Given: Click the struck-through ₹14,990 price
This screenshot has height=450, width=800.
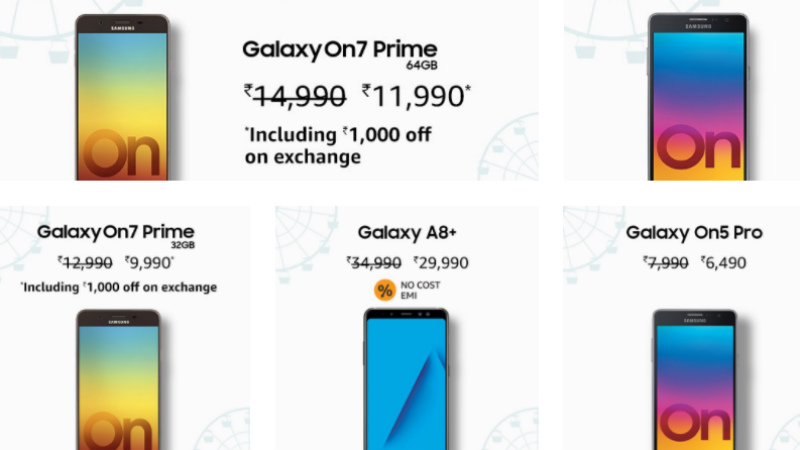Looking at the screenshot, I should click(295, 96).
